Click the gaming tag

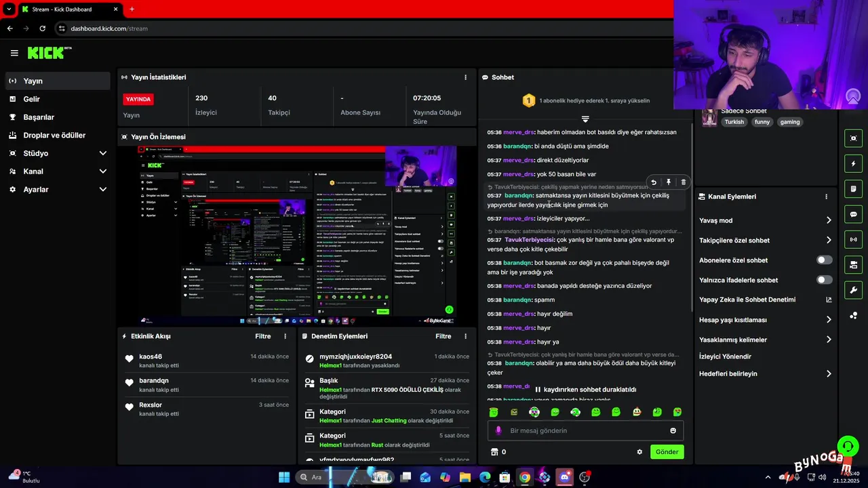(x=790, y=122)
